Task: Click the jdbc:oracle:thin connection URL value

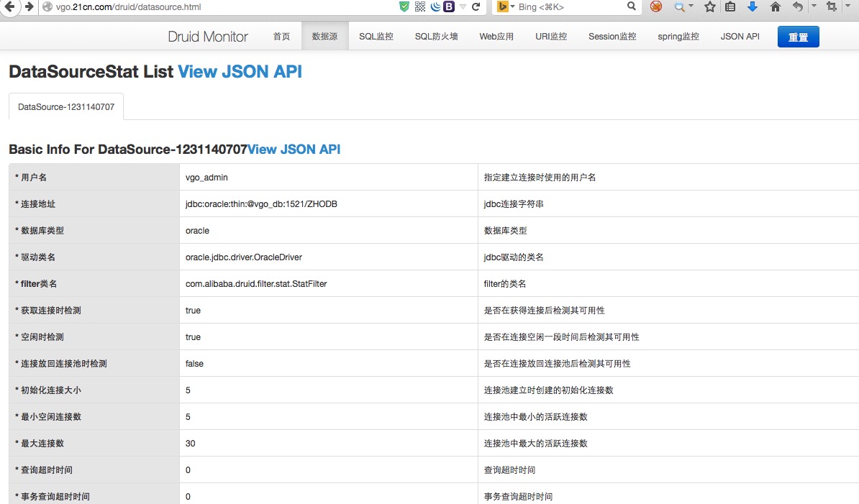Action: click(261, 204)
